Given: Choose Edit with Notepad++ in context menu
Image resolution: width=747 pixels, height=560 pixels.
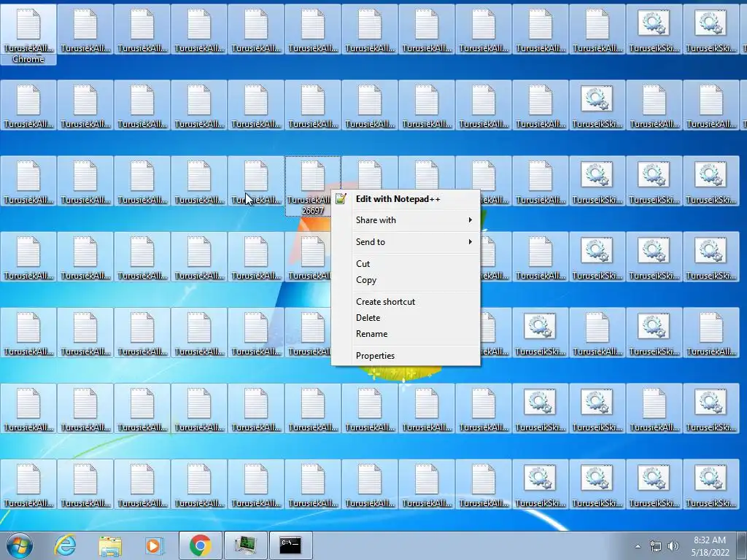Looking at the screenshot, I should (406, 199).
